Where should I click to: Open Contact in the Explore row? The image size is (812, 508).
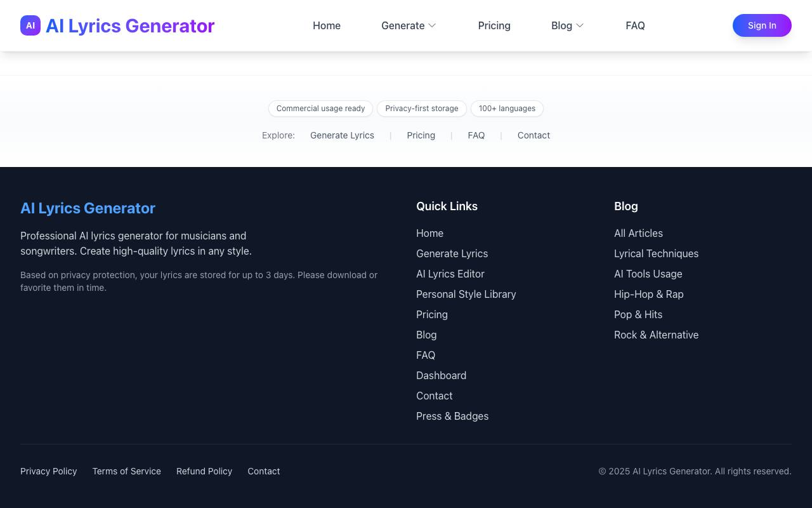tap(534, 135)
